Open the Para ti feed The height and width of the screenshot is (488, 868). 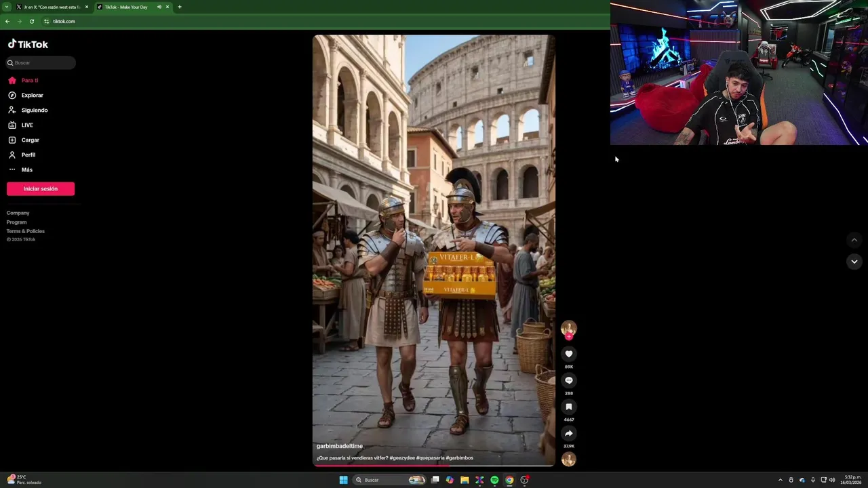point(24,81)
